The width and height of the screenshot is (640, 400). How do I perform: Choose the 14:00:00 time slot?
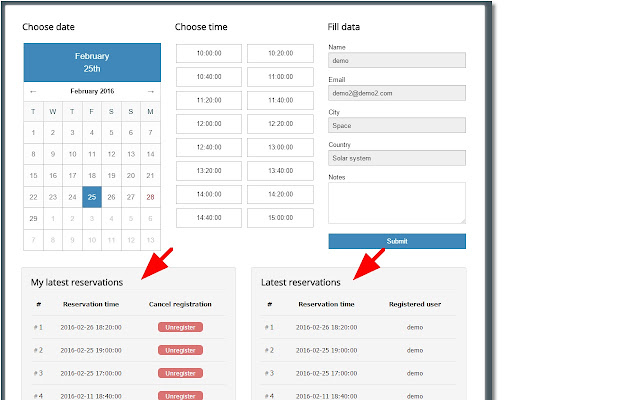[x=209, y=194]
